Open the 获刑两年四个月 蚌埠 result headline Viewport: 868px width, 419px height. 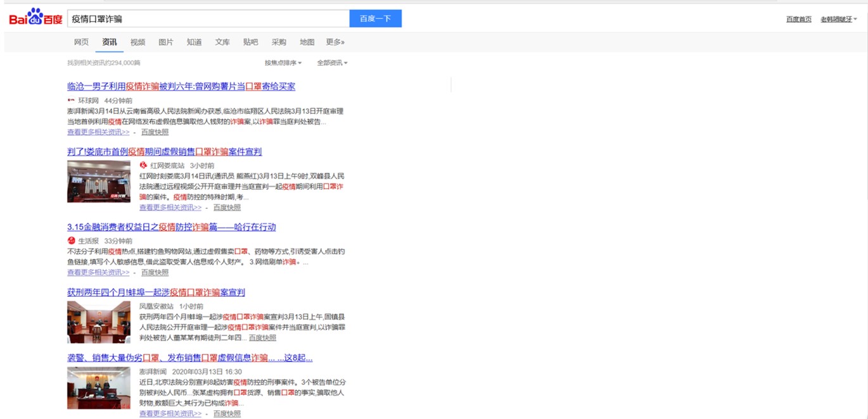[156, 292]
